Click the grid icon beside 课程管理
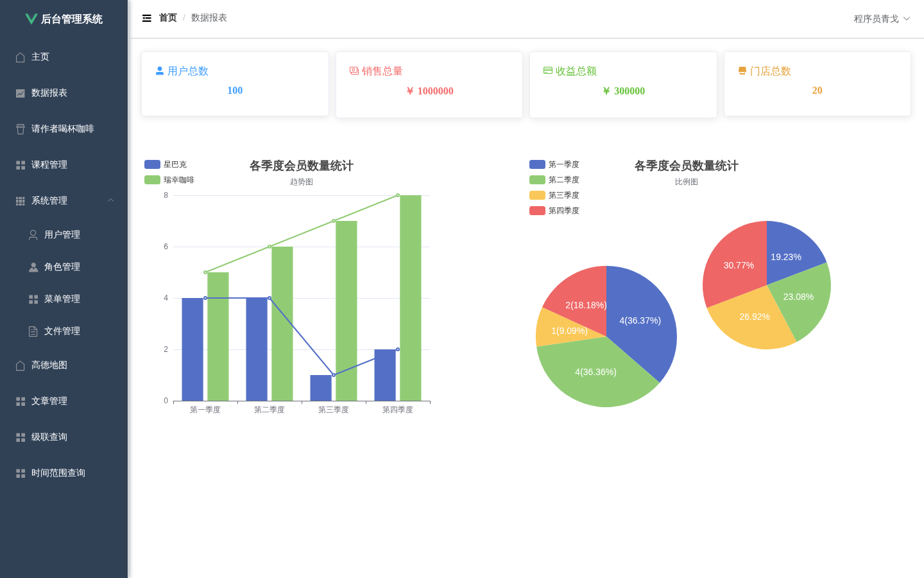 click(x=21, y=165)
